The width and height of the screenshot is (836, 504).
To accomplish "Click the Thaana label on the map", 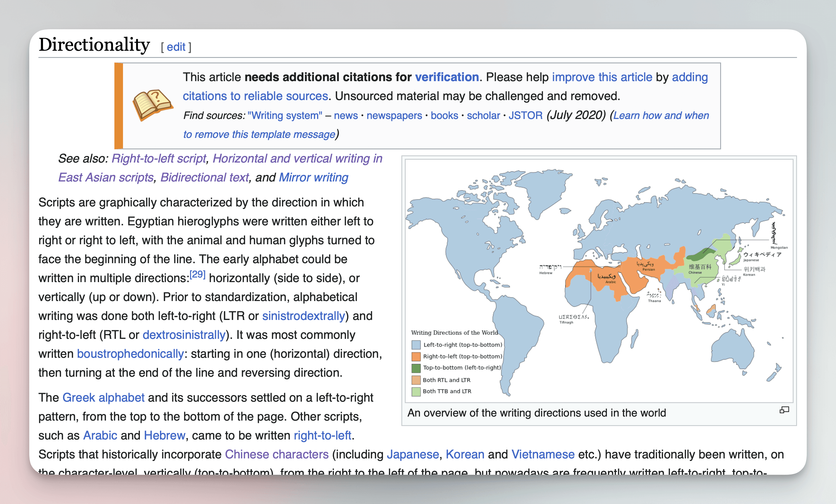I will point(655,301).
